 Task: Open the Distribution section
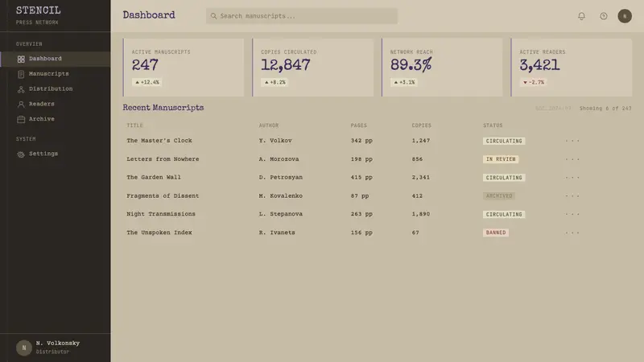(56, 88)
